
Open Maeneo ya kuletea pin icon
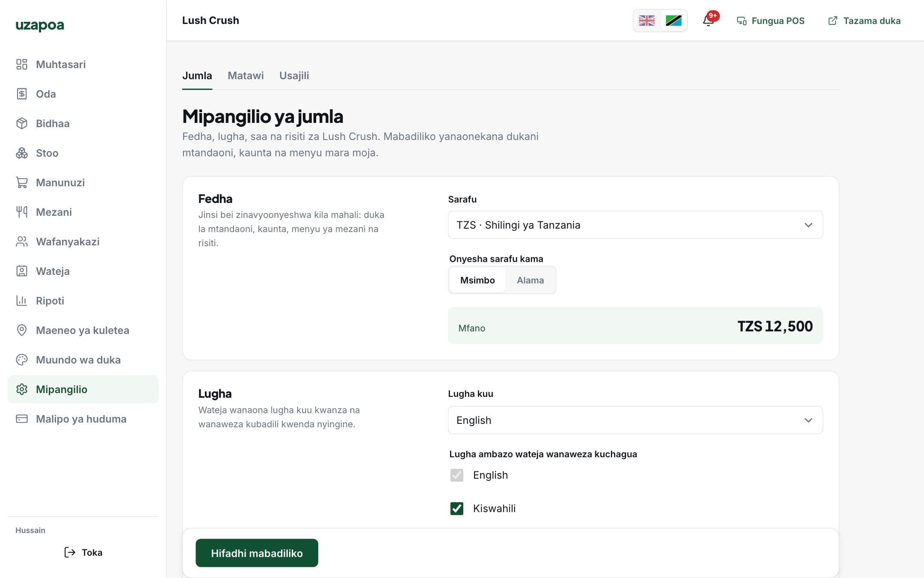pyautogui.click(x=22, y=330)
